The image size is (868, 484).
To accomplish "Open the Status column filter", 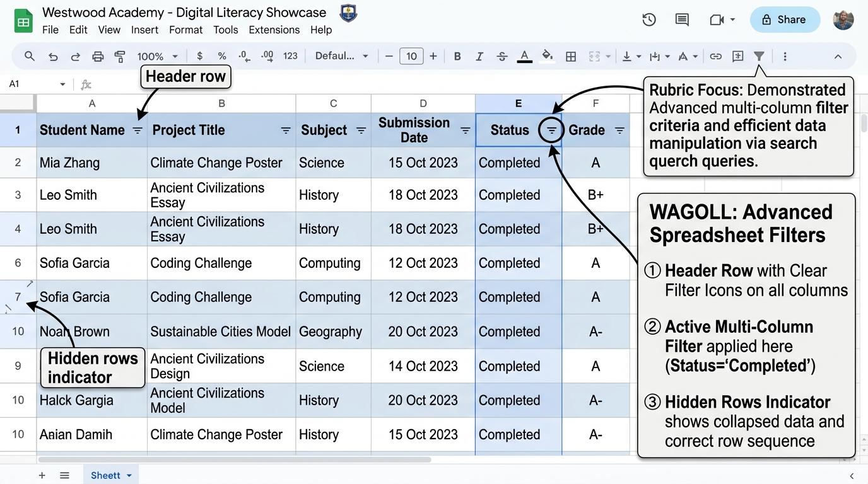I will (552, 130).
